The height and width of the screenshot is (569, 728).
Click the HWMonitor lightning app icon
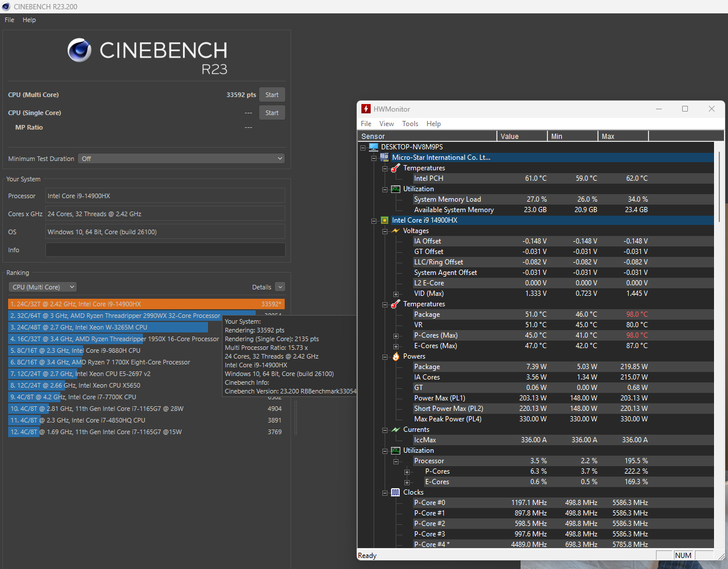click(366, 109)
